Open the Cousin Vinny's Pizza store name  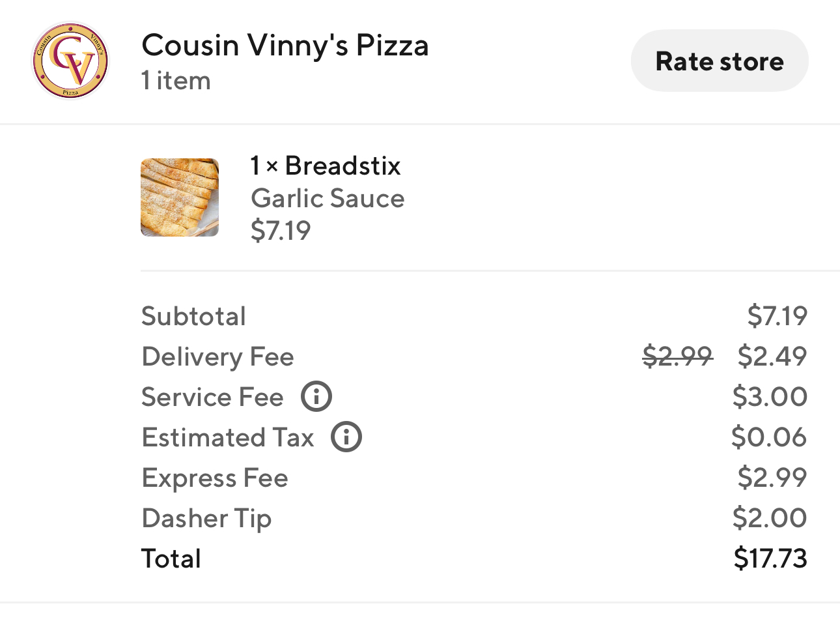285,46
